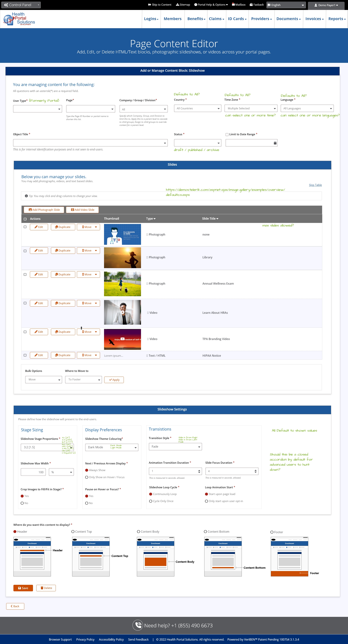Open the Benefits menu

196,19
